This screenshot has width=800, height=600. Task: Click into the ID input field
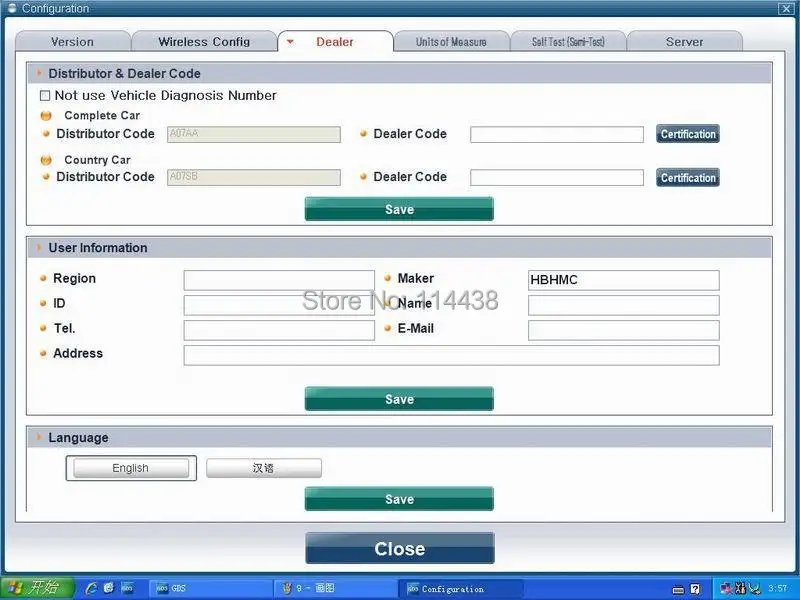tap(279, 305)
